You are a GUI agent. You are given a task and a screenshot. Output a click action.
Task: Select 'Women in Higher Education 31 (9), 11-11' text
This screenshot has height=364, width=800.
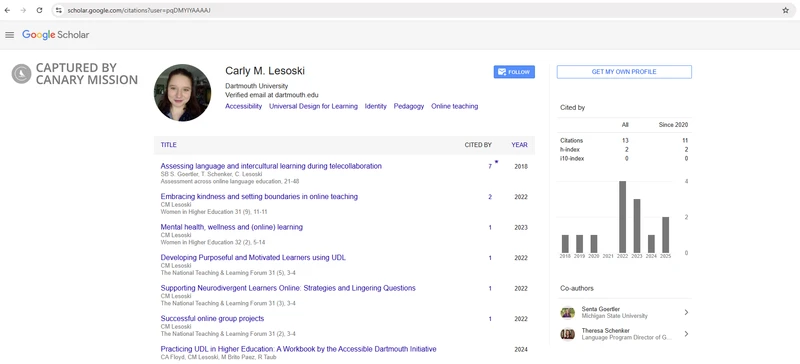[214, 212]
